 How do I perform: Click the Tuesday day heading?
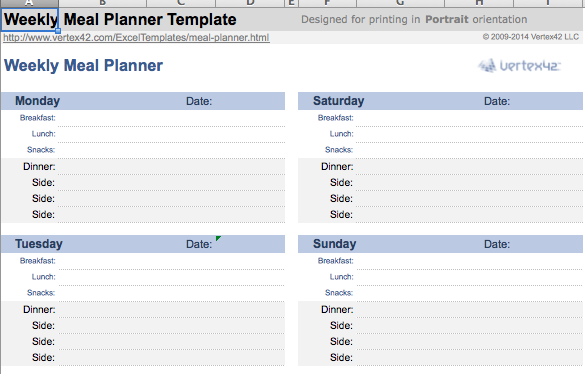click(39, 244)
